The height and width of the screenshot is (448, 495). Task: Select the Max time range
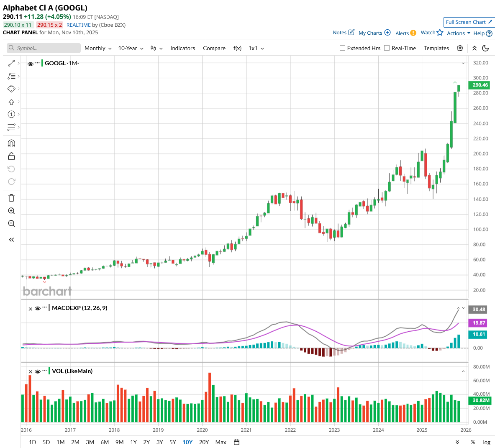pyautogui.click(x=221, y=442)
